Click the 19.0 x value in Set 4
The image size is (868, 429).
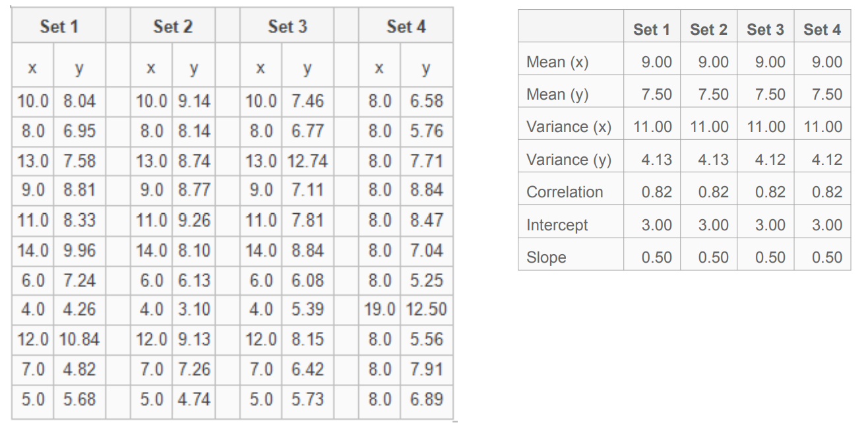[379, 310]
